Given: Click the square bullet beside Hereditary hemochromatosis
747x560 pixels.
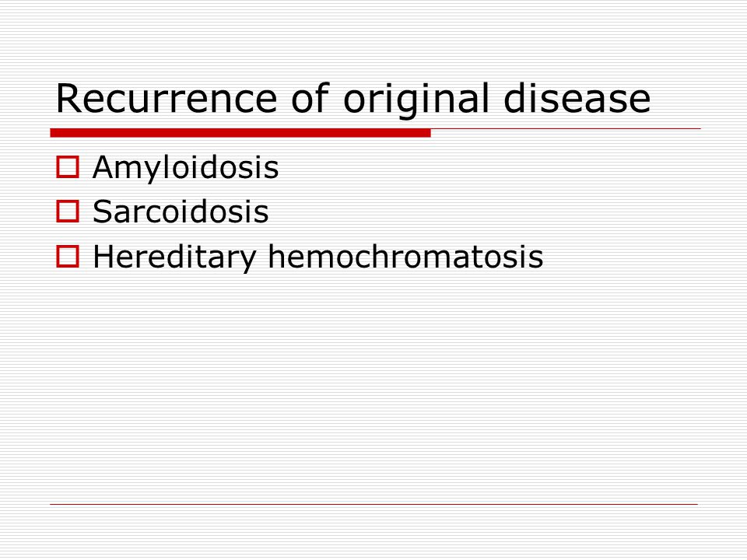Looking at the screenshot, I should pos(68,256).
